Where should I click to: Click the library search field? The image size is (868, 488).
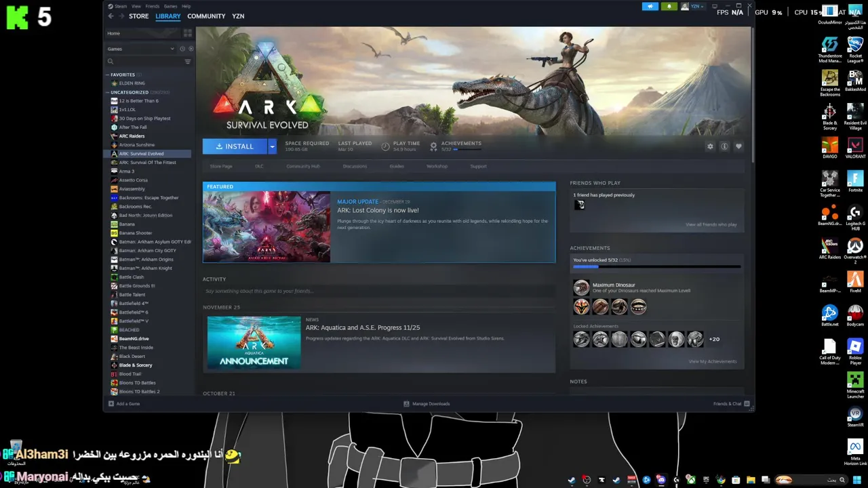[x=144, y=62]
